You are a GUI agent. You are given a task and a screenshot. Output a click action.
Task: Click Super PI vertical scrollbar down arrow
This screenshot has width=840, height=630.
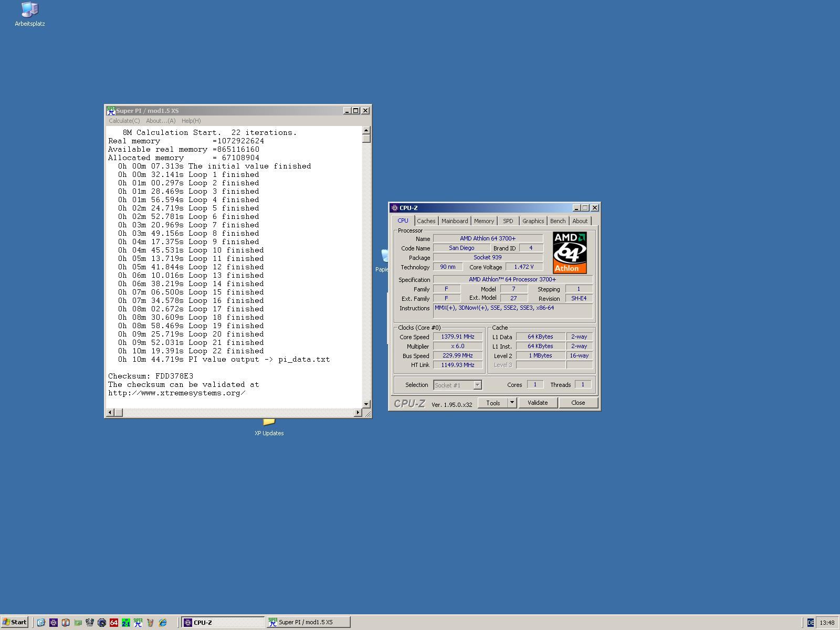point(366,404)
